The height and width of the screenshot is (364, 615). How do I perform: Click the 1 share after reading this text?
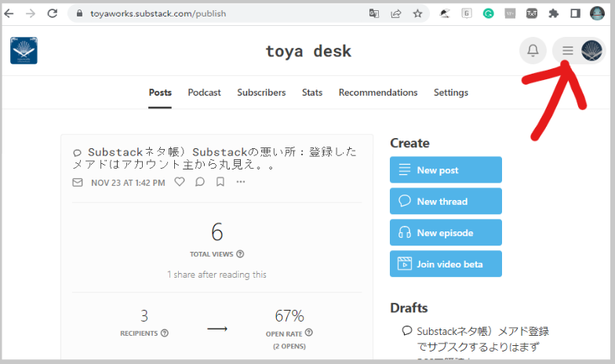[217, 275]
